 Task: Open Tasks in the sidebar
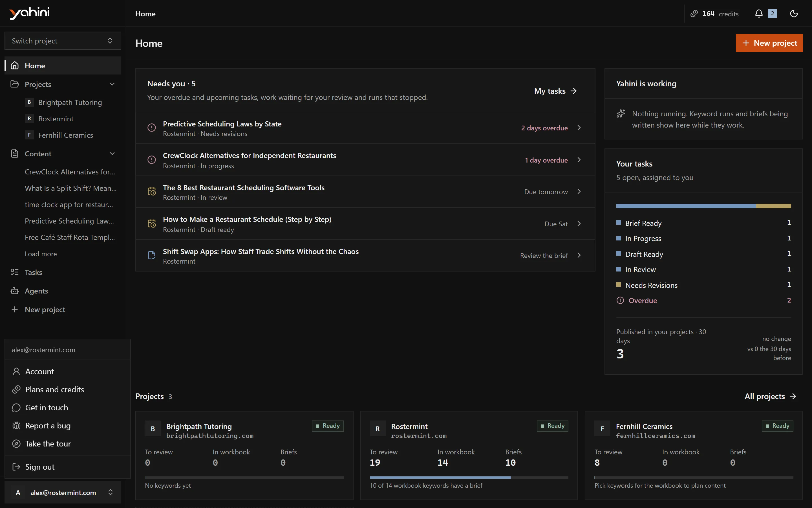(x=63, y=272)
